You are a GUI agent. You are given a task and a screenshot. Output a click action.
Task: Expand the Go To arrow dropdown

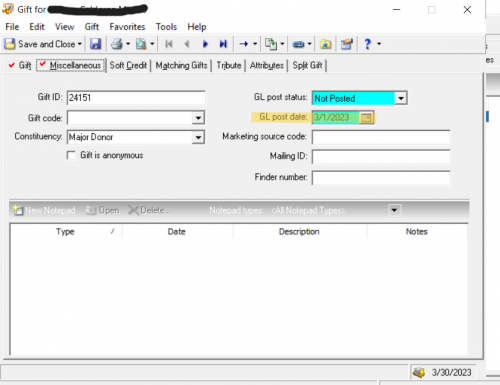(255, 44)
